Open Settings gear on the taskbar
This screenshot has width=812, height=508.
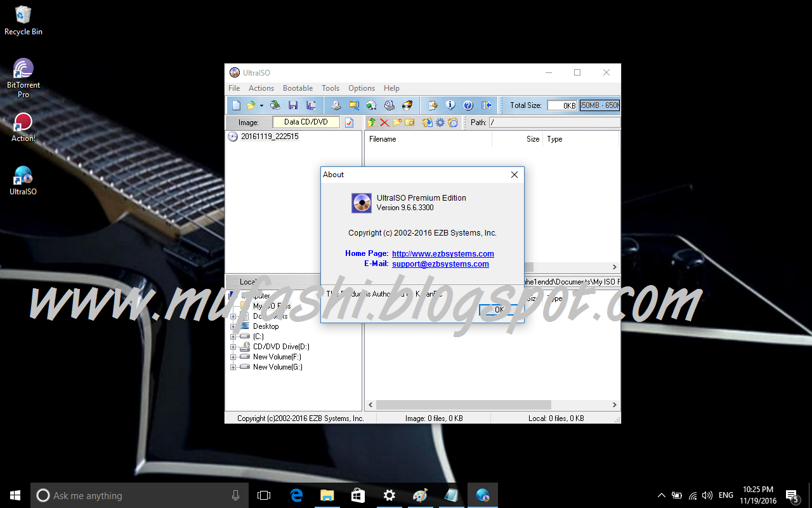tap(389, 495)
